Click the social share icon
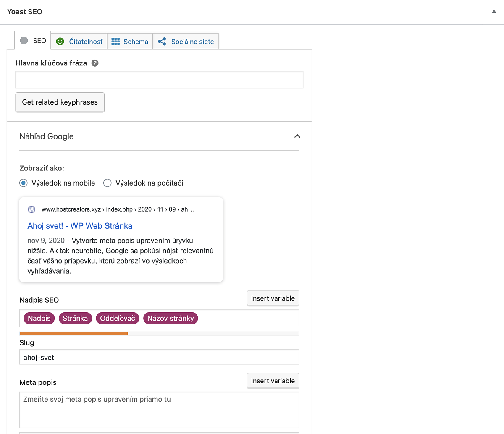Image resolution: width=504 pixels, height=434 pixels. point(162,42)
